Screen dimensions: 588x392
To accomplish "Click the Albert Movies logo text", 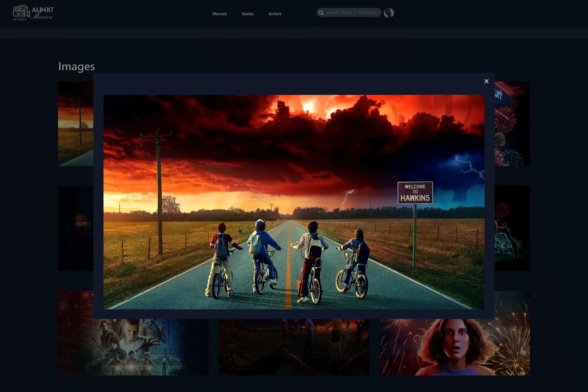I will click(43, 13).
